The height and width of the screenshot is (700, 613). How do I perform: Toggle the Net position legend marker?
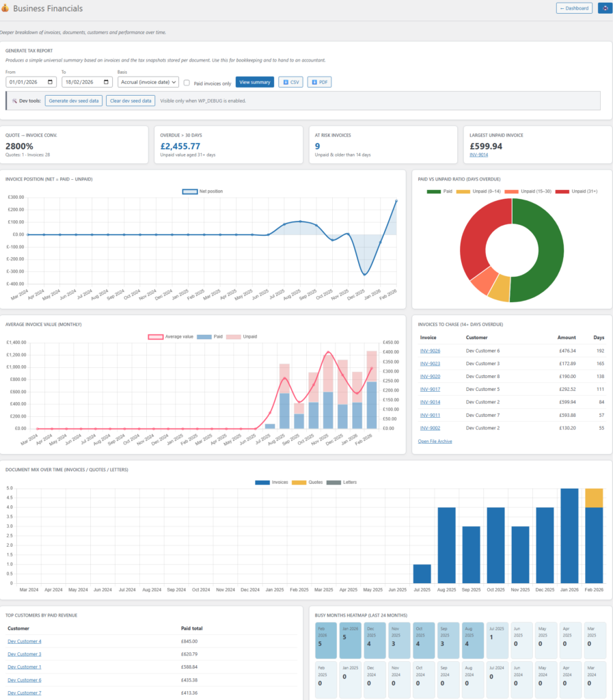pyautogui.click(x=190, y=191)
